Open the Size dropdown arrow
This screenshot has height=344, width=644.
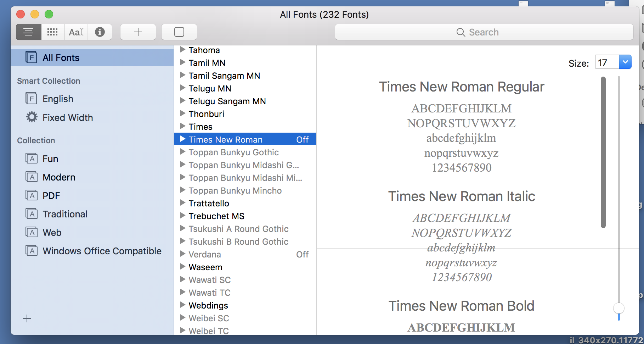click(625, 62)
